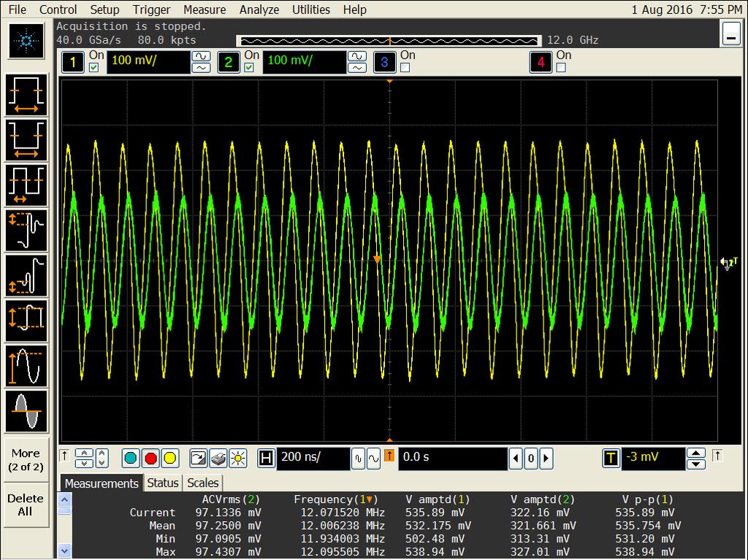Image resolution: width=748 pixels, height=560 pixels.
Task: Open the File menu
Action: click(x=18, y=9)
